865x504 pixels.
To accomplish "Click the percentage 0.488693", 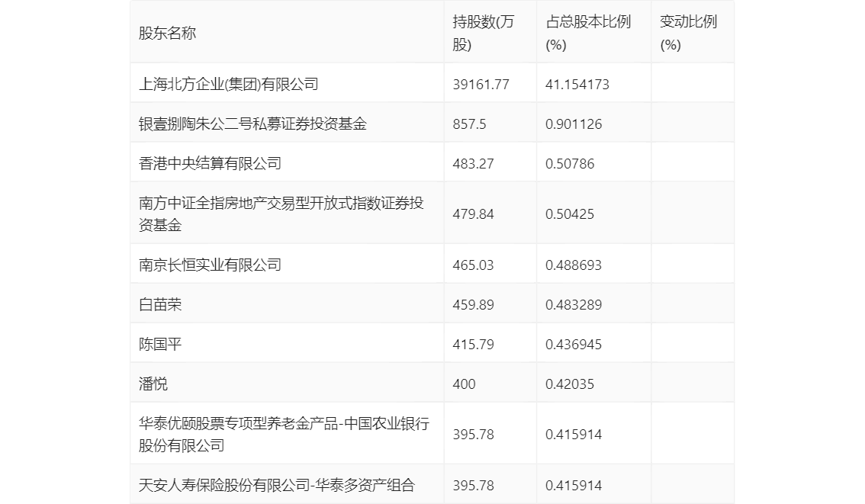I will tap(574, 265).
